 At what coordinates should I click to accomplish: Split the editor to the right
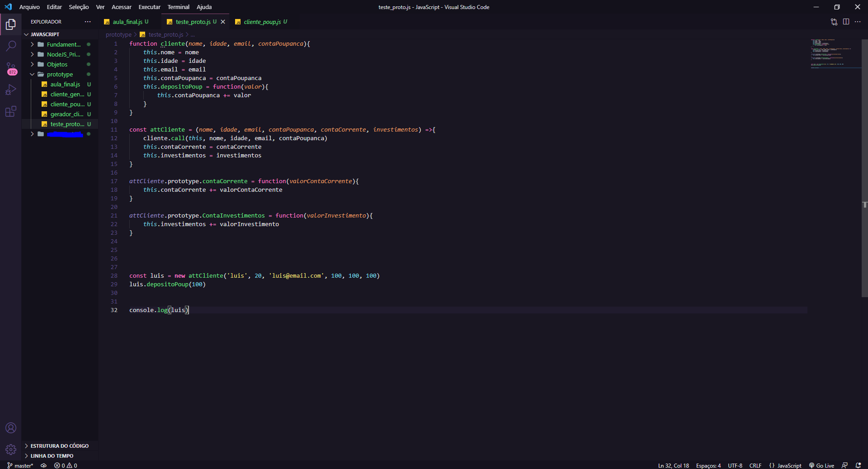point(846,22)
